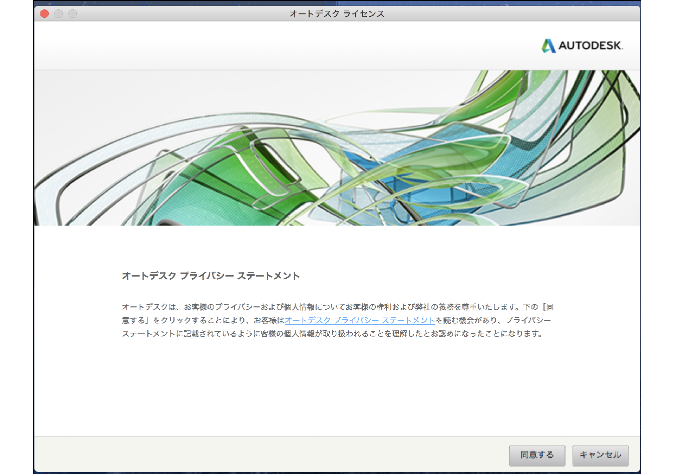Click the 同意する (Agree) button
Viewport: 674px width, 474px height.
[x=537, y=455]
